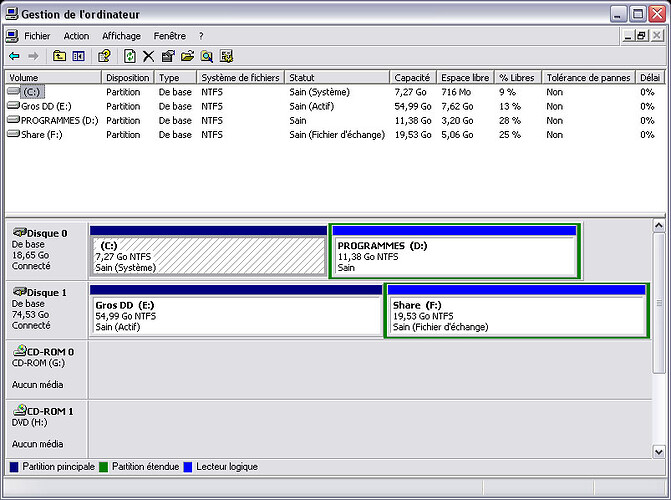Viewport: 671px width, 500px height.
Task: Click the Help icon in the toolbar
Action: 103,57
